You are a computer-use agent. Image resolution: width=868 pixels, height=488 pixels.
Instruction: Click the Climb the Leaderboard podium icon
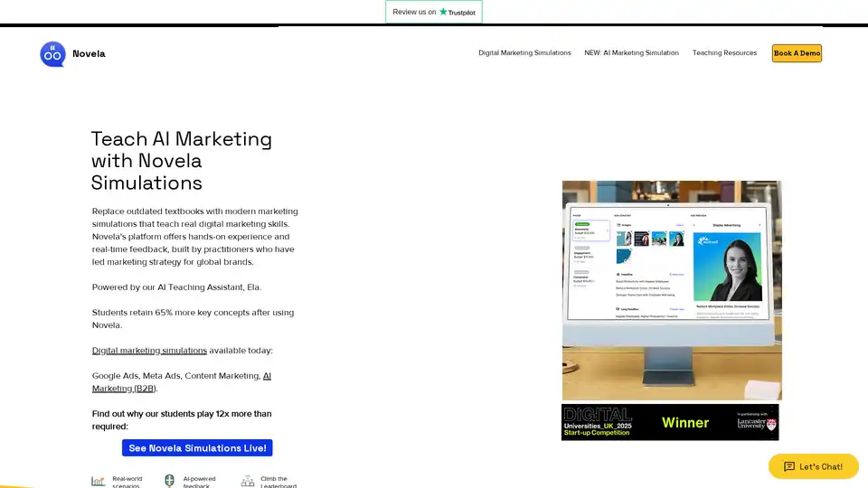(248, 482)
